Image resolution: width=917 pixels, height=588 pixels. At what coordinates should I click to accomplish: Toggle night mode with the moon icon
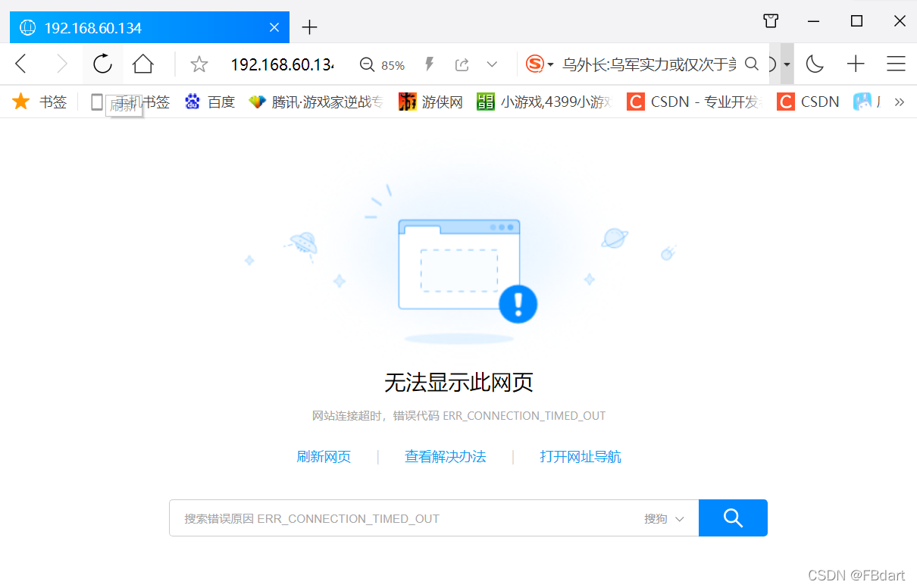click(814, 64)
